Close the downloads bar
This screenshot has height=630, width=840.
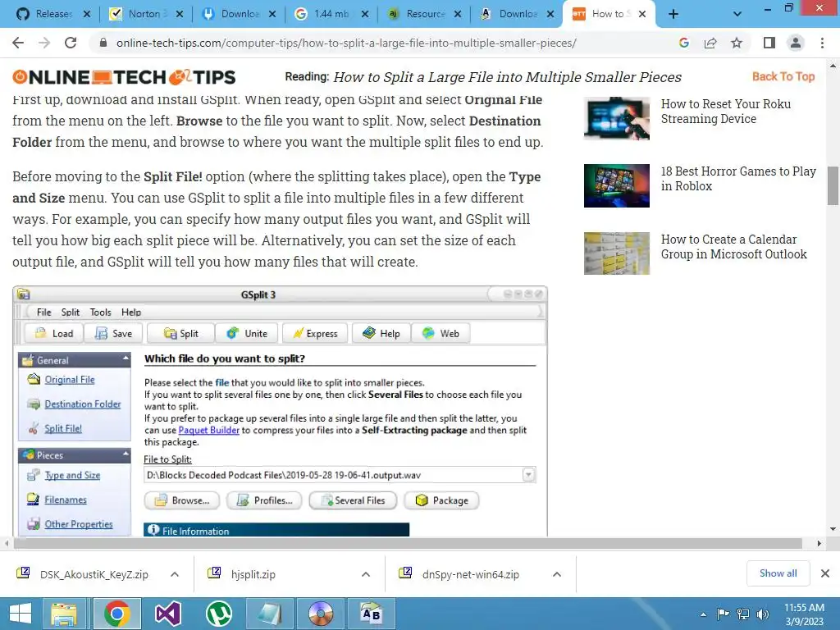tap(825, 573)
